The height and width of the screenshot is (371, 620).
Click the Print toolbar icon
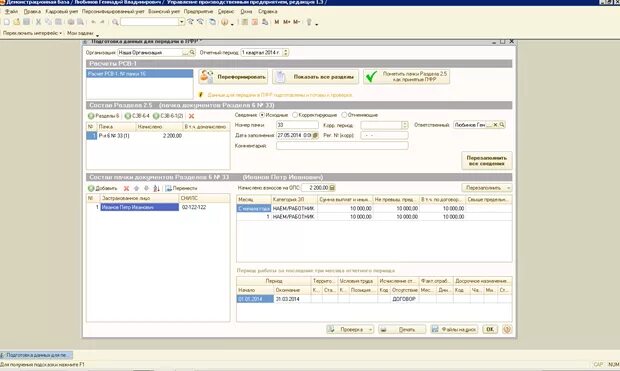click(71, 22)
